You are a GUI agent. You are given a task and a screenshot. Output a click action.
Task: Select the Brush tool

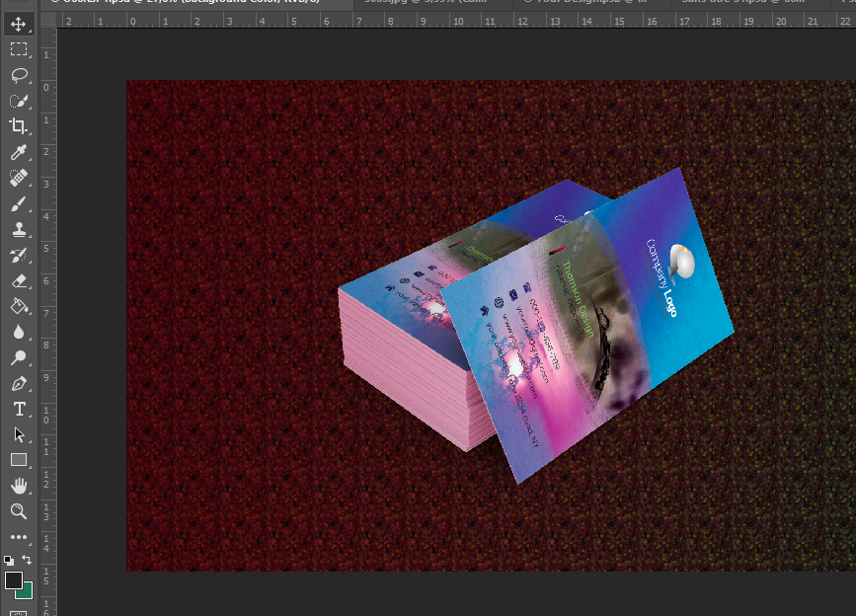click(19, 203)
